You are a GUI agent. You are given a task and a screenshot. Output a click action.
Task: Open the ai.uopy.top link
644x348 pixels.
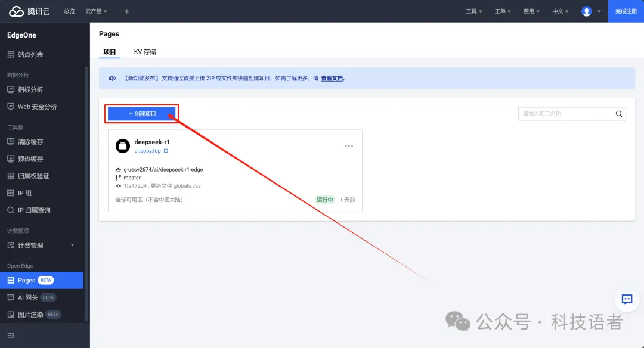tap(147, 151)
